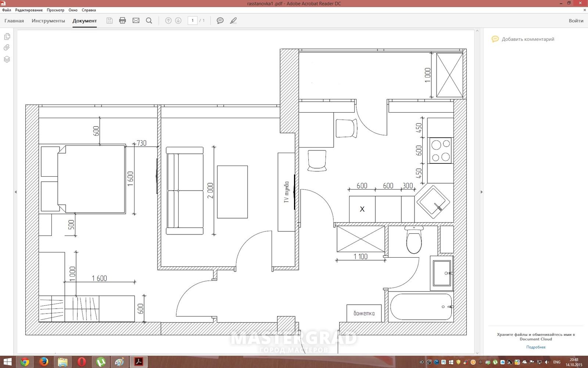
Task: Send file by email via envelope icon
Action: point(136,21)
